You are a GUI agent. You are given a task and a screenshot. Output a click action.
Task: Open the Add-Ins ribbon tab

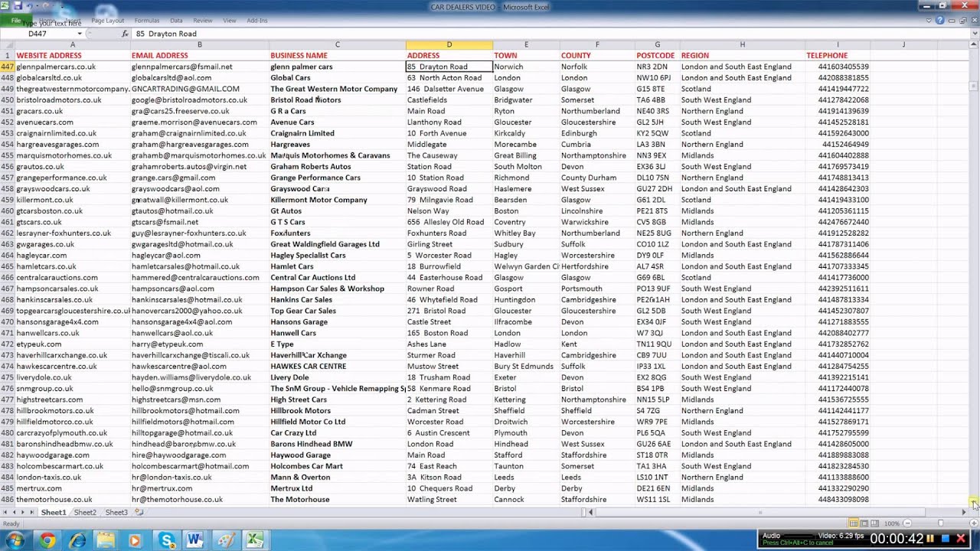(257, 21)
